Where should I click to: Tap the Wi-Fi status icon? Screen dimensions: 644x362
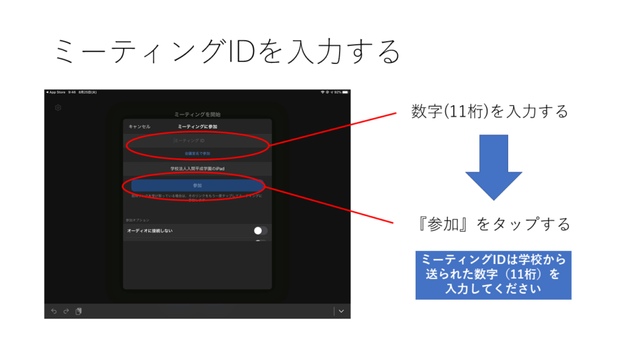(x=323, y=92)
